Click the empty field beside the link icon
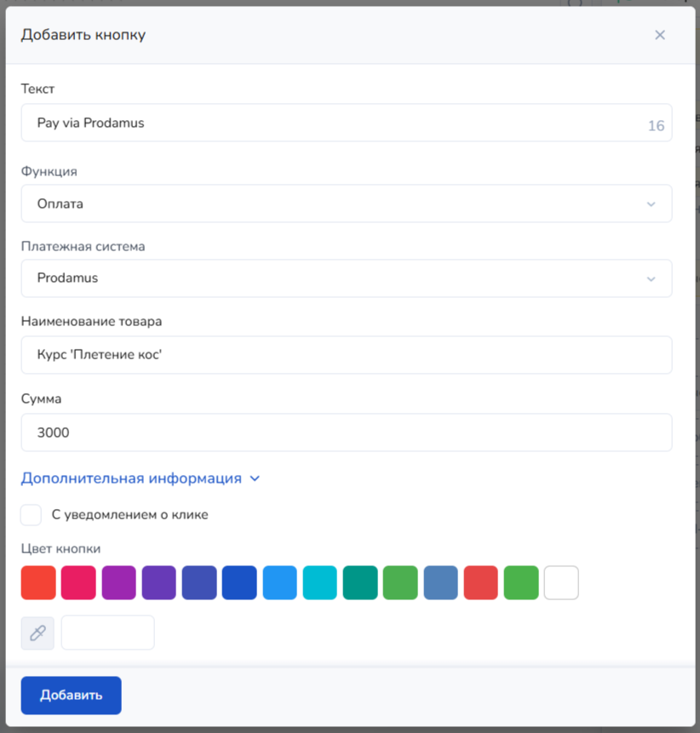The width and height of the screenshot is (700, 733). coord(107,633)
